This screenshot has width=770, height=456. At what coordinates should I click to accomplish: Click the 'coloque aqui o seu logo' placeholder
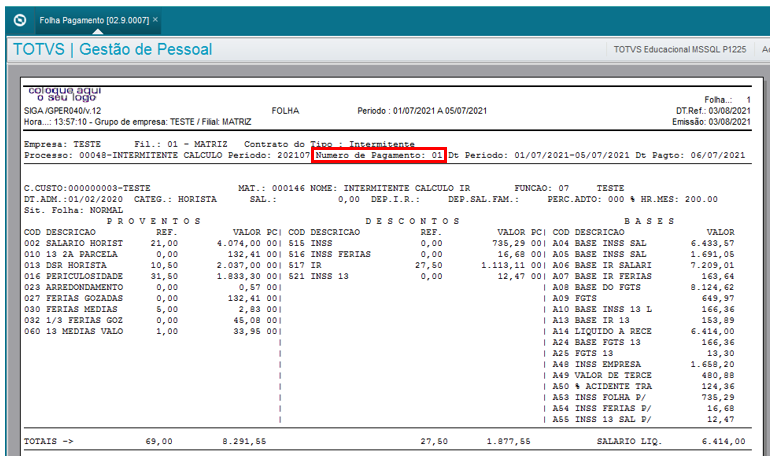tap(65, 94)
